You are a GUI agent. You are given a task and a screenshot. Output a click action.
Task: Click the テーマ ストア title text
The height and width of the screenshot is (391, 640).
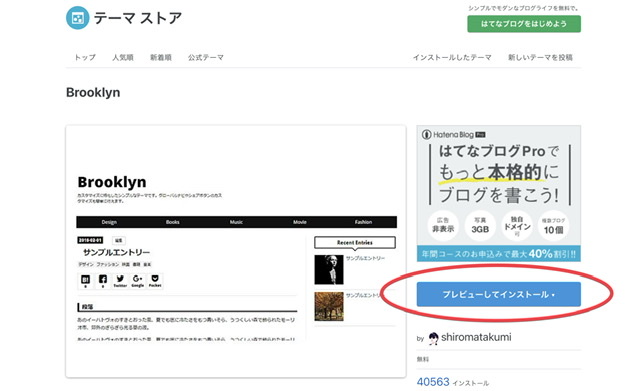pyautogui.click(x=138, y=18)
